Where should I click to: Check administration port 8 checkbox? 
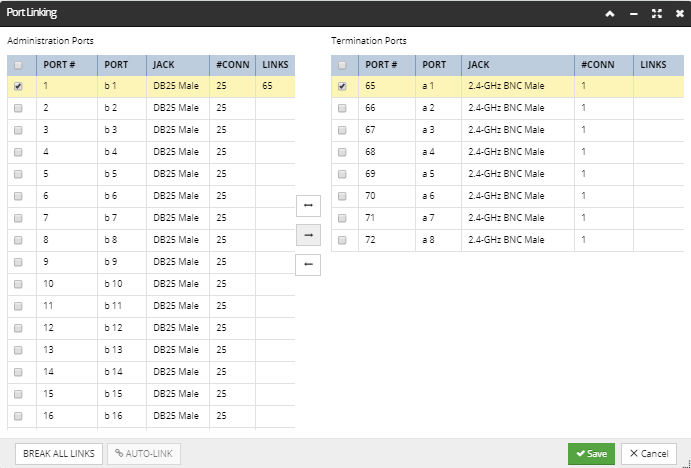[x=18, y=240]
